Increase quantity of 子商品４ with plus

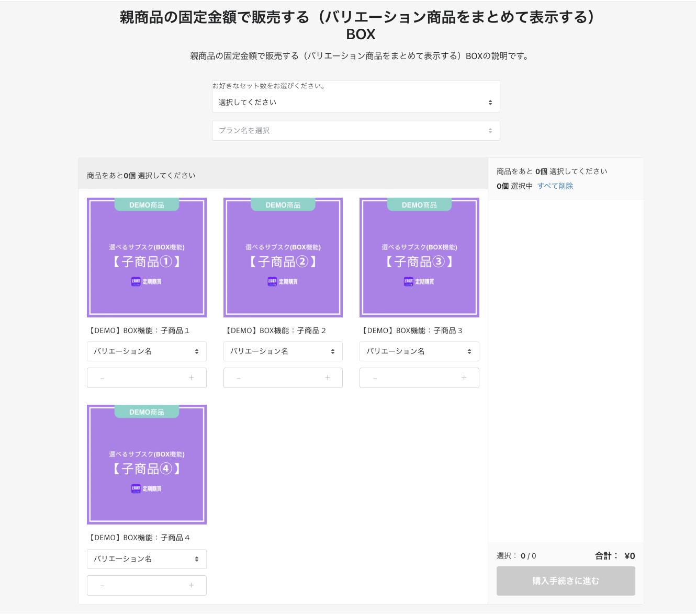point(191,585)
